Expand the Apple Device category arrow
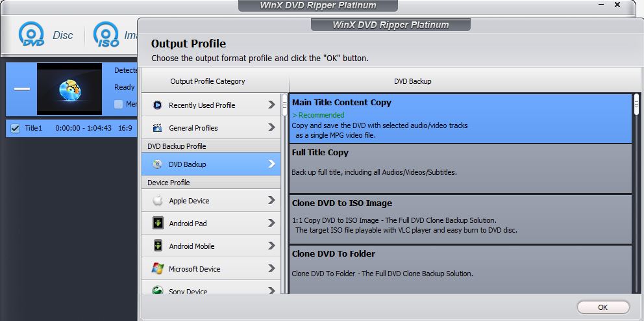Screen dimensions: 644x321 pos(271,201)
